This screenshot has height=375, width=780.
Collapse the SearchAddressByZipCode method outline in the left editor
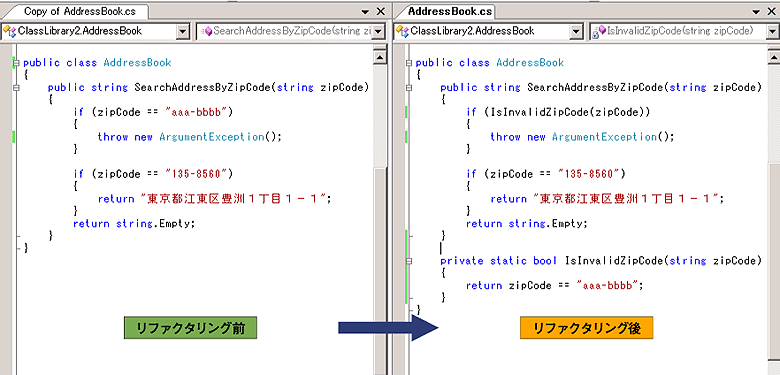[17, 88]
